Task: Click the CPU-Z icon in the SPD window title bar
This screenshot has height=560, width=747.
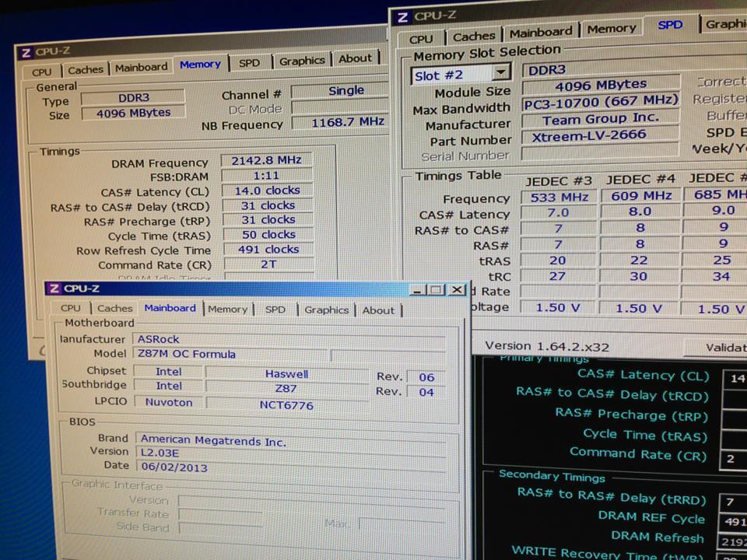Action: click(x=402, y=17)
